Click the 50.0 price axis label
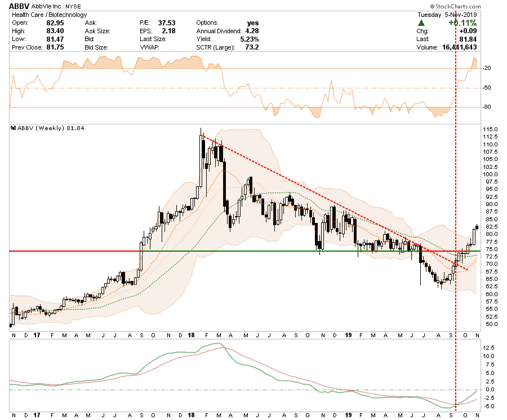Screen dimensions: 507x420 click(491, 324)
